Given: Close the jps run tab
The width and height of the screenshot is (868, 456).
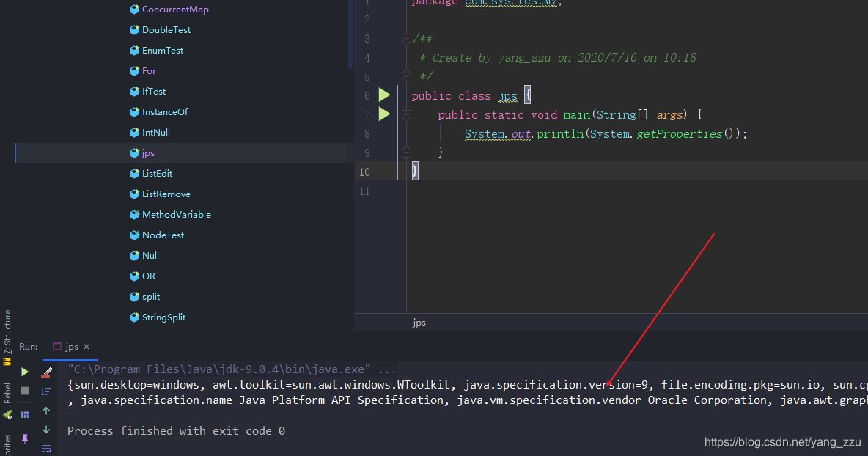Looking at the screenshot, I should [86, 346].
